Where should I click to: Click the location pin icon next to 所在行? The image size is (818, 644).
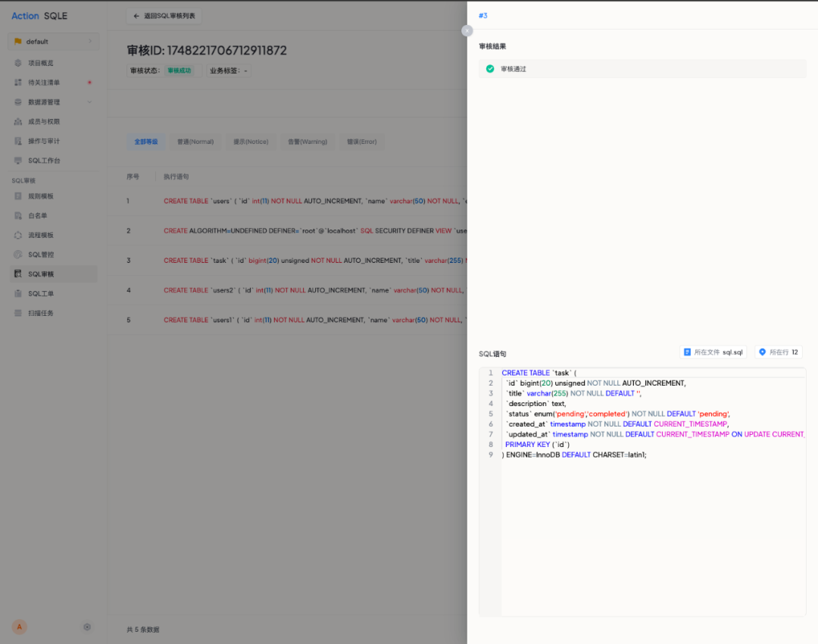[x=762, y=352]
